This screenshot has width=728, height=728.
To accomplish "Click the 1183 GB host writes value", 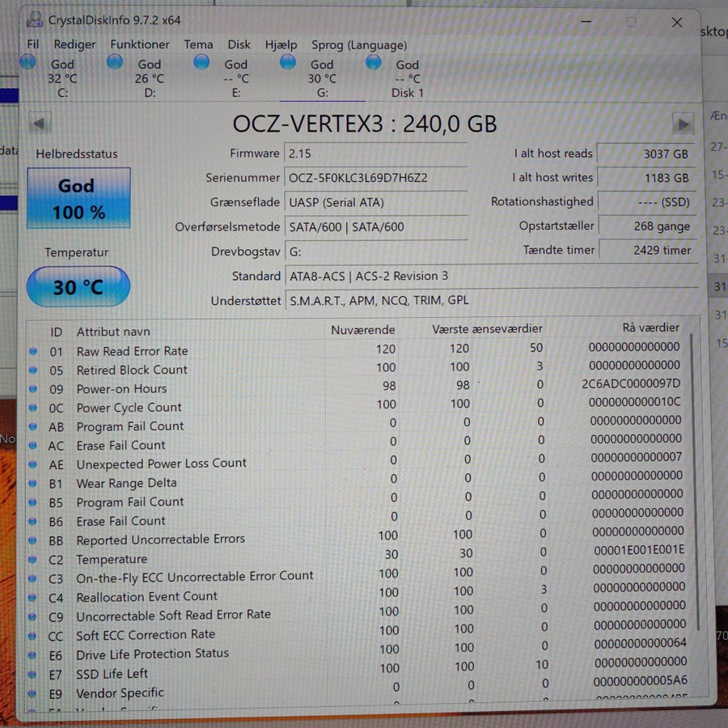I will 646,178.
